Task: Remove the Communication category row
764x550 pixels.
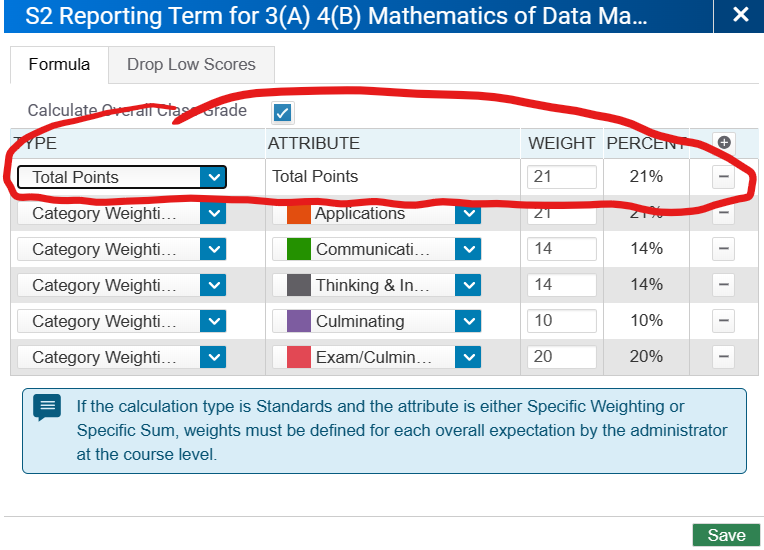Action: point(724,249)
